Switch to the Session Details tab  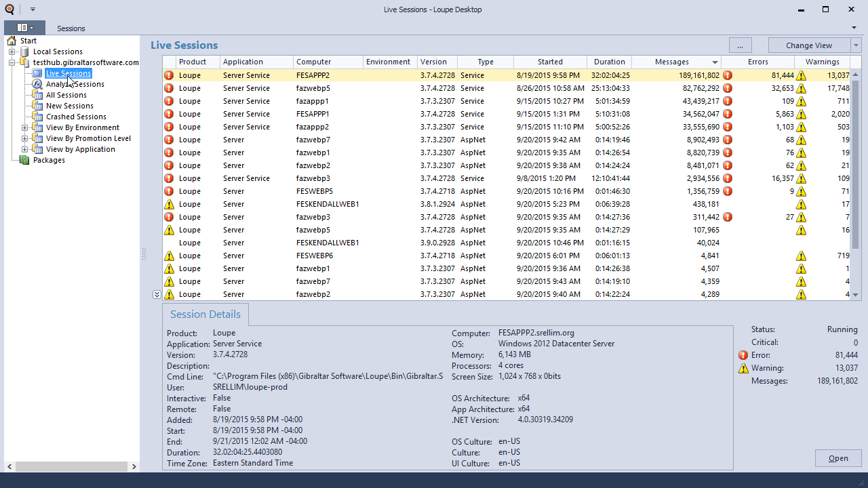(205, 314)
